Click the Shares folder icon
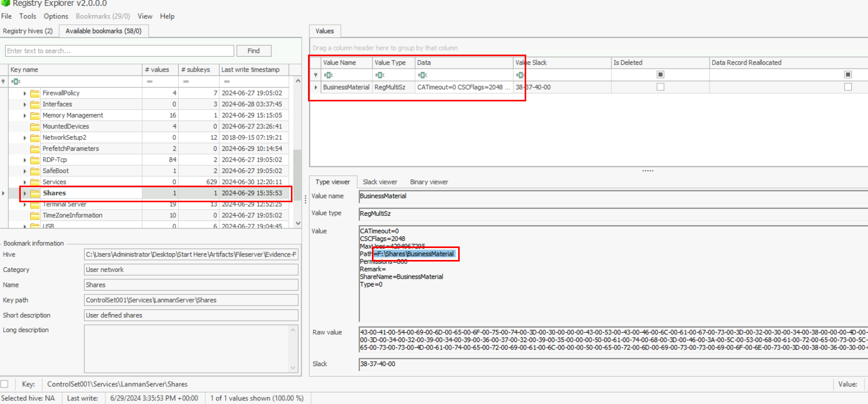Viewport: 868px width, 404px height. pos(35,193)
